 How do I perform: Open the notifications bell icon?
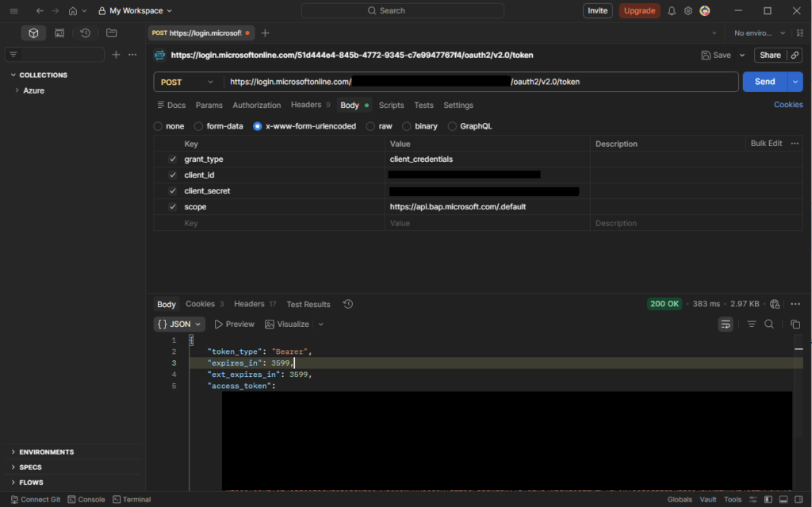click(x=672, y=11)
